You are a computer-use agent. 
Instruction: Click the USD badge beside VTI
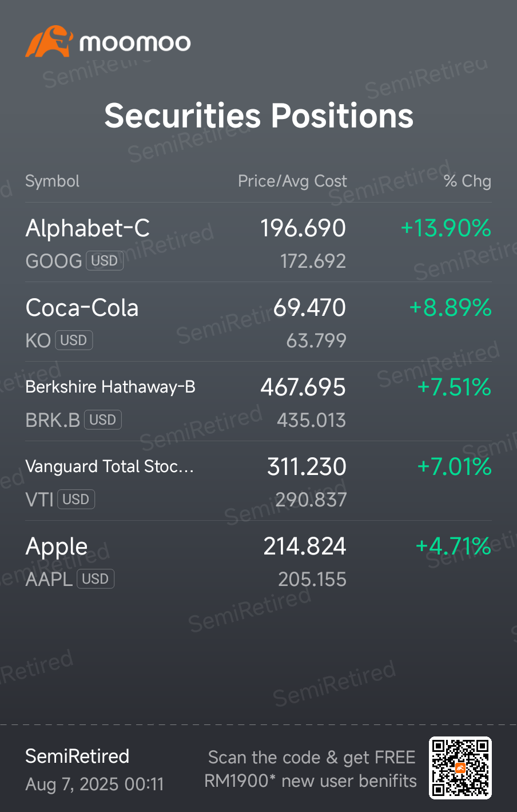[76, 500]
